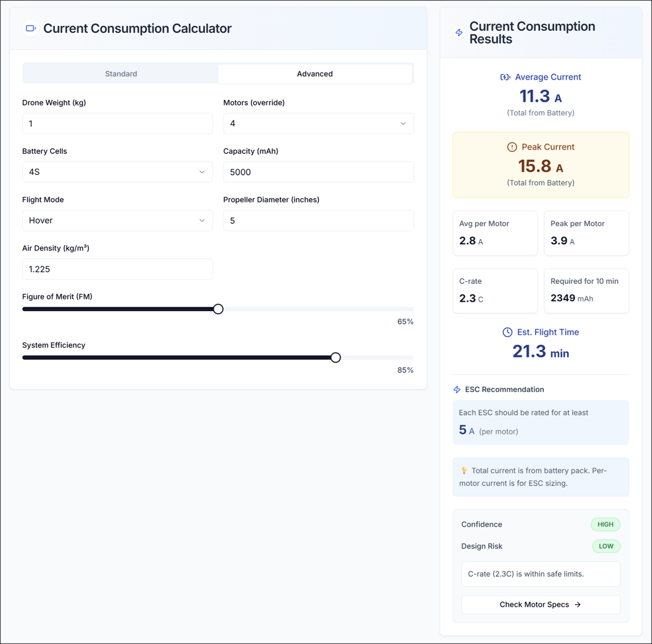Click the lightbulb icon in the tip box
This screenshot has height=644, width=652.
coord(465,470)
